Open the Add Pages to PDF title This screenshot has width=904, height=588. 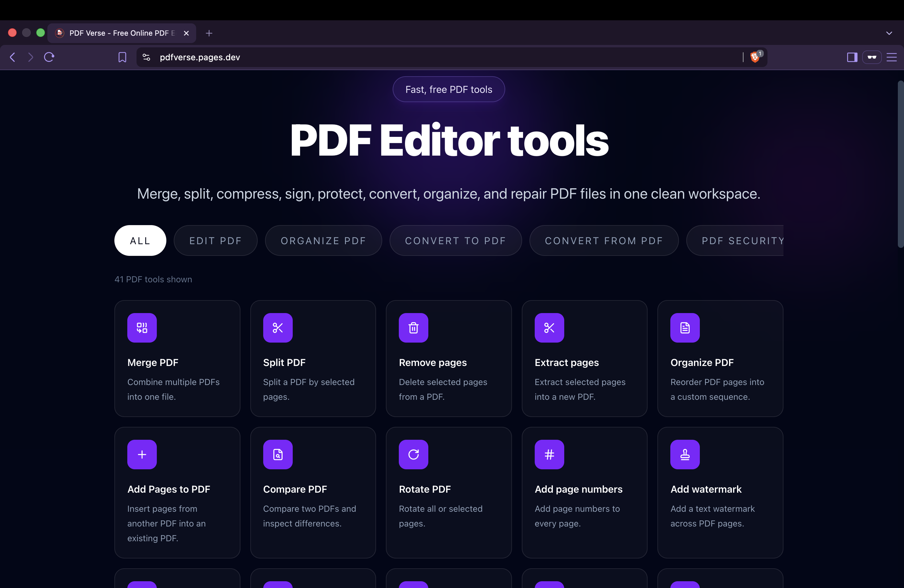click(169, 489)
